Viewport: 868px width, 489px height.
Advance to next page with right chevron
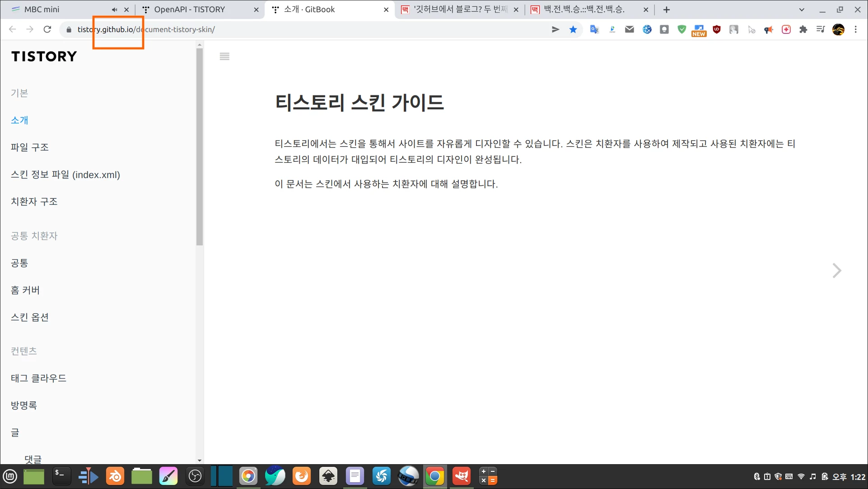[x=837, y=270]
